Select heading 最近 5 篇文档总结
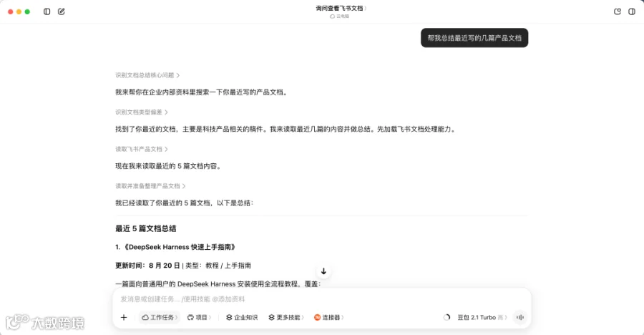The image size is (644, 335). tap(146, 228)
